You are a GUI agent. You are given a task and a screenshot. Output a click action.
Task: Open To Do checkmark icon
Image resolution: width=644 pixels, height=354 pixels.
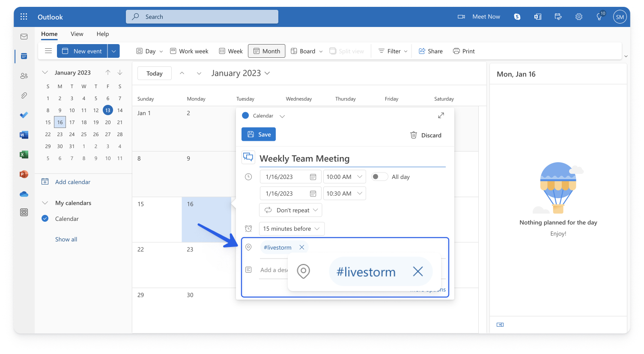[x=24, y=115]
